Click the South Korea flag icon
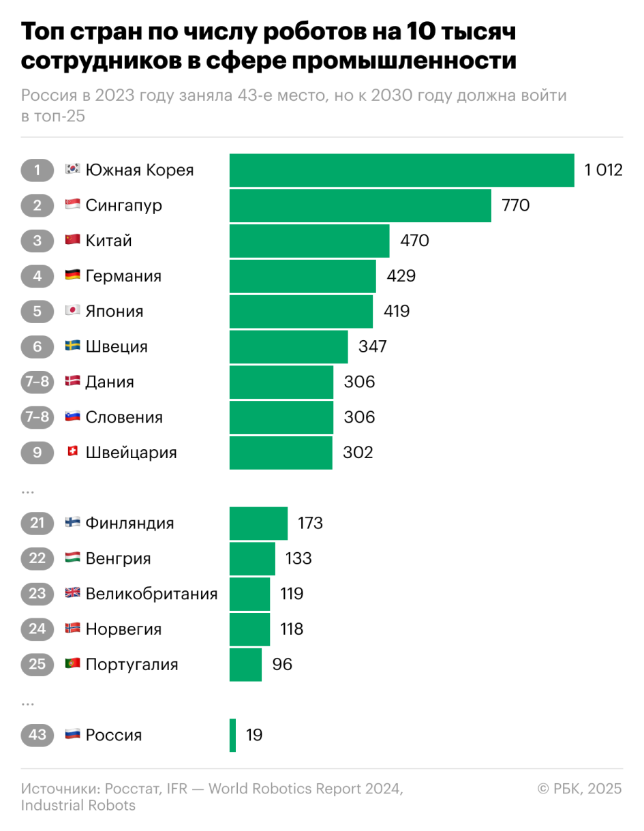644x831 pixels. [72, 170]
